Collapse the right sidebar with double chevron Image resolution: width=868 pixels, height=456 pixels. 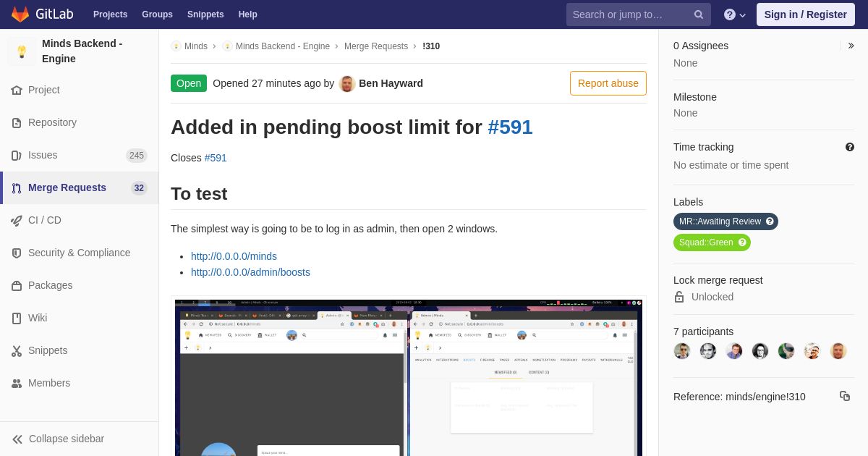pyautogui.click(x=851, y=46)
